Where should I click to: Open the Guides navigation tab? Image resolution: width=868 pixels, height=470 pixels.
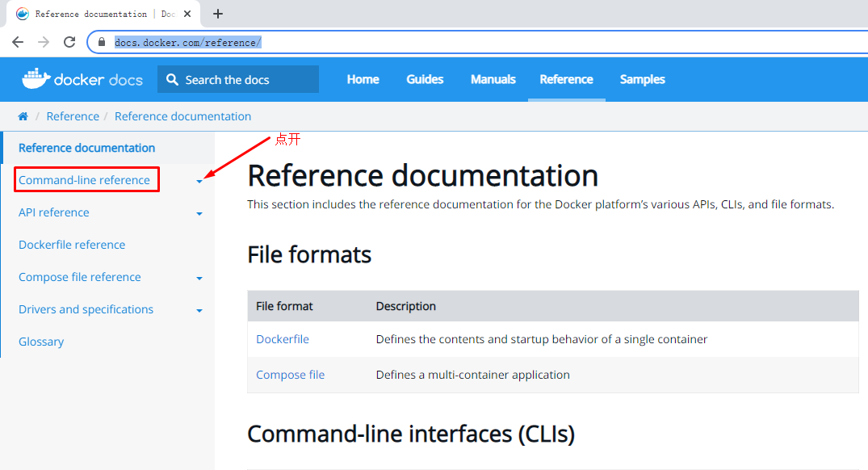point(425,79)
